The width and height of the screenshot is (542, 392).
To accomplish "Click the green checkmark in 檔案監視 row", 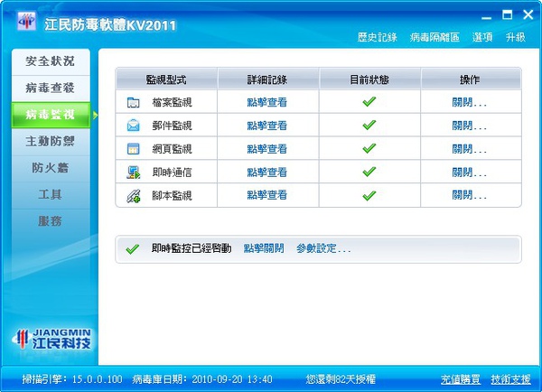I will point(369,102).
